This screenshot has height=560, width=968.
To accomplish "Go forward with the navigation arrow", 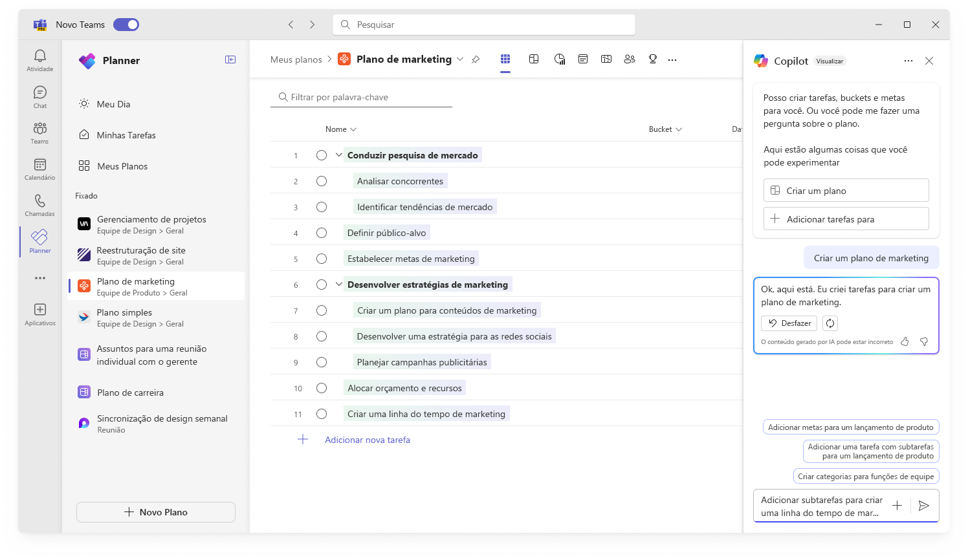I will coord(312,25).
